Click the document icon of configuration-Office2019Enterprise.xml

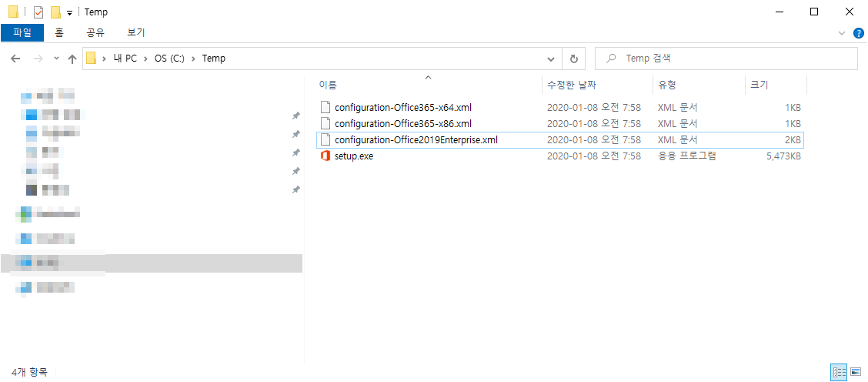pyautogui.click(x=325, y=139)
